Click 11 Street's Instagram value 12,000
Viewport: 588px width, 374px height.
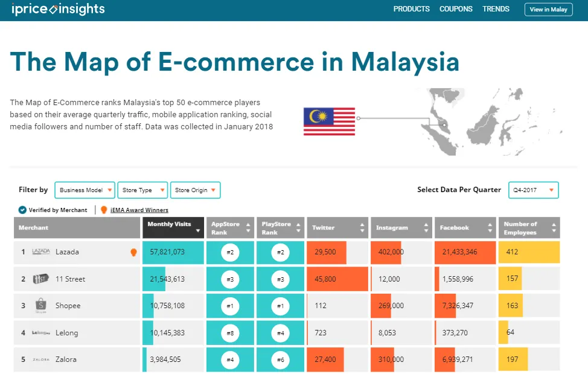[389, 279]
